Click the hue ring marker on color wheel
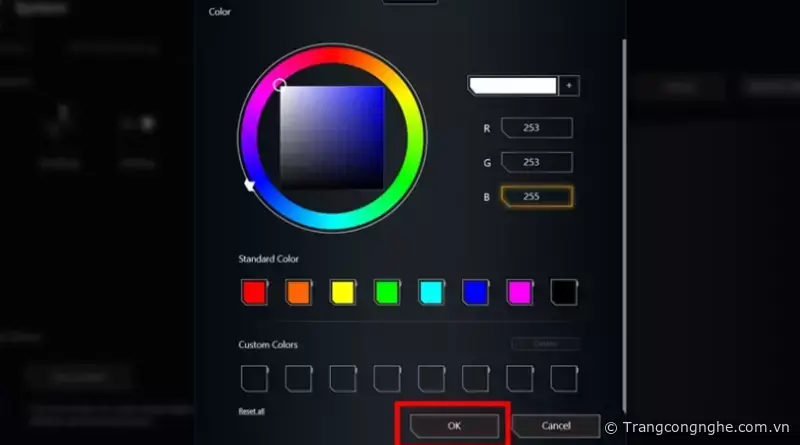800x445 pixels. coord(249,185)
